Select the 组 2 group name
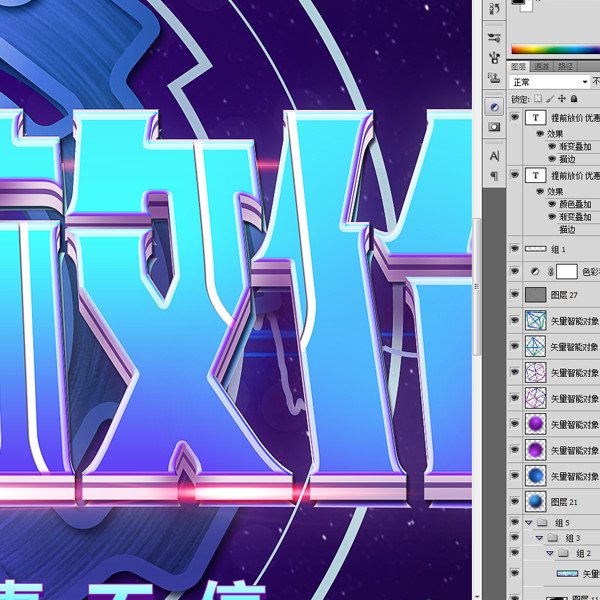Image resolution: width=600 pixels, height=600 pixels. (x=584, y=554)
